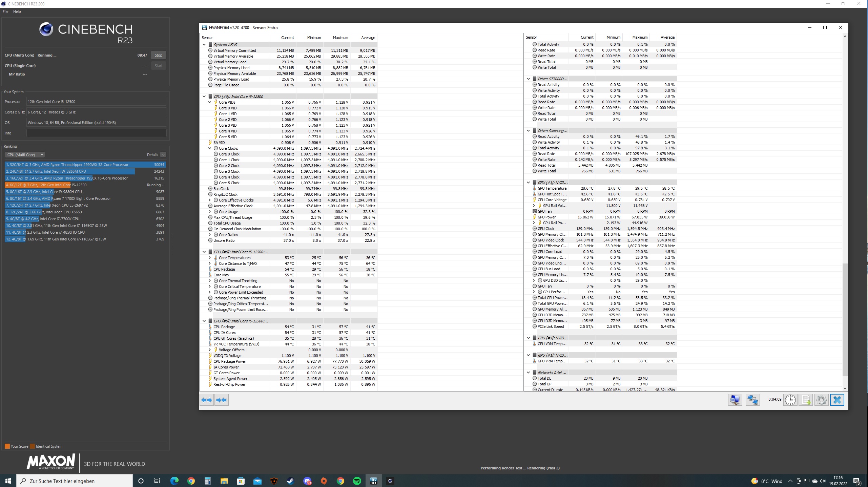Image resolution: width=868 pixels, height=487 pixels.
Task: Open HWiNFO sensor settings (gear icon)
Action: click(821, 400)
